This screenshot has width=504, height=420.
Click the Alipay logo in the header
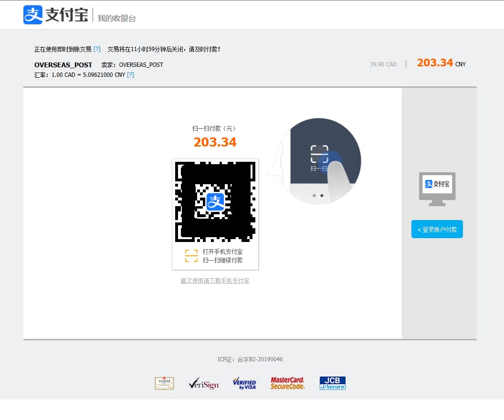tap(55, 15)
